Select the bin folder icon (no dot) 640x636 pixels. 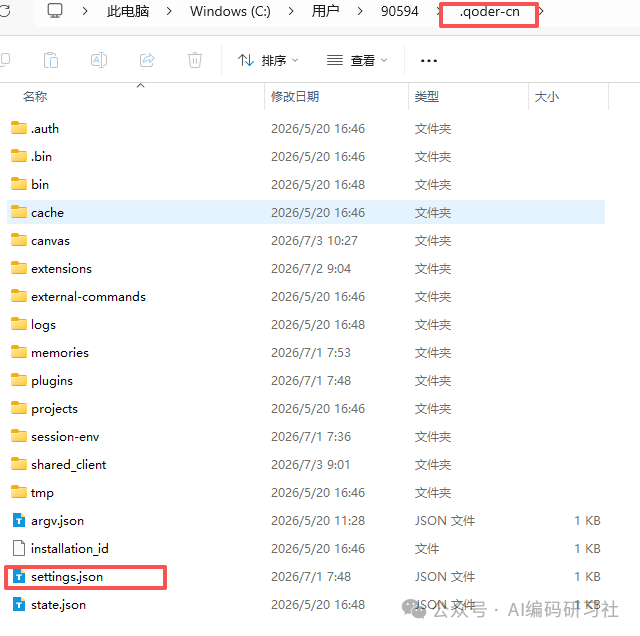pyautogui.click(x=19, y=184)
